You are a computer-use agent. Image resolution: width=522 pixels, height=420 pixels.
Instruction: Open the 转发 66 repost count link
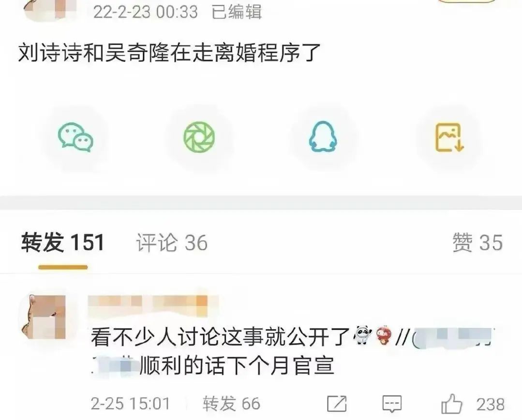(x=231, y=404)
